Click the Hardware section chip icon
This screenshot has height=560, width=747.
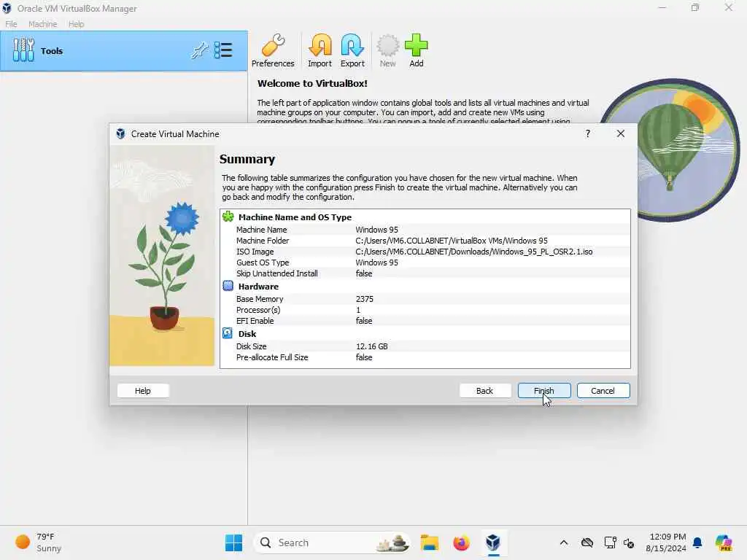click(228, 286)
